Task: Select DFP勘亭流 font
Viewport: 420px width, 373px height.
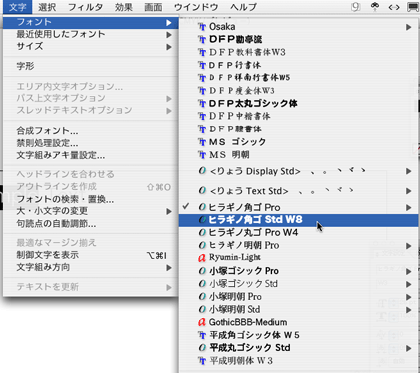Action: click(x=299, y=39)
